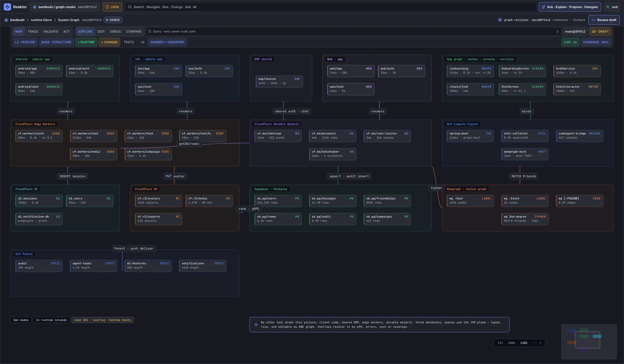
Task: Open the main@8f41c2 branch selector
Action: [x=575, y=31]
